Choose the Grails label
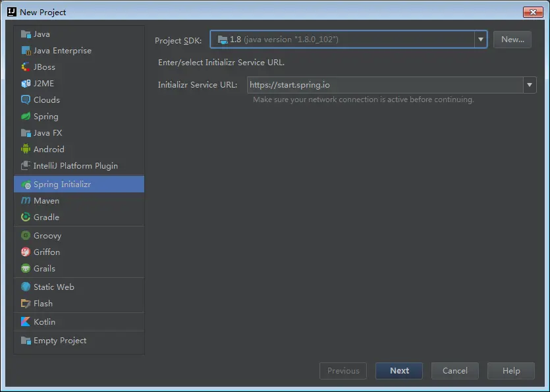The width and height of the screenshot is (550, 392). (x=44, y=268)
